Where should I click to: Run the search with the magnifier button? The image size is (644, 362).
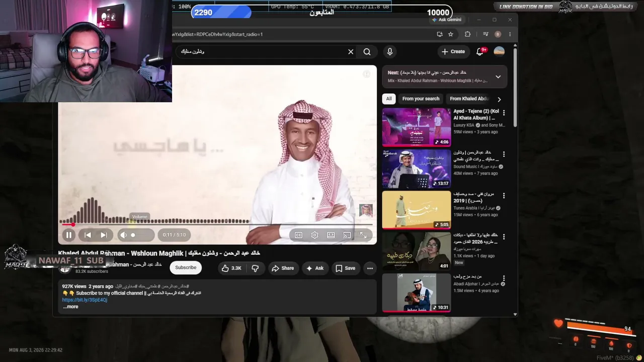tap(367, 51)
